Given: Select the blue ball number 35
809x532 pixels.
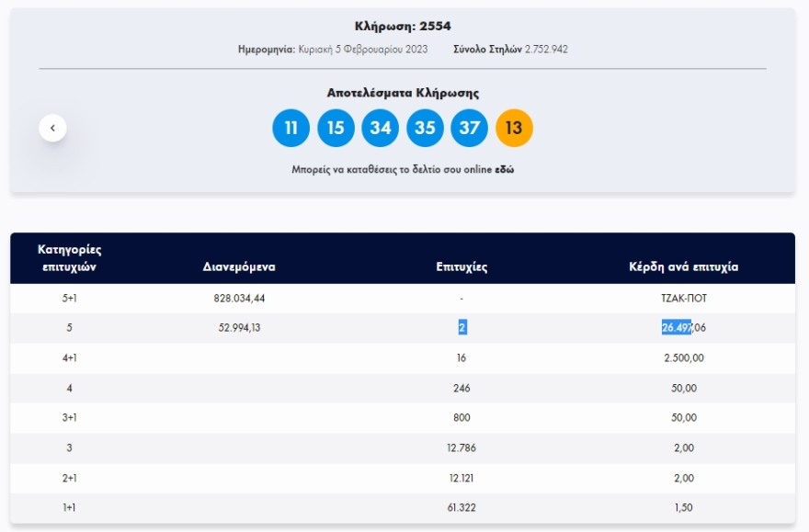Looking at the screenshot, I should tap(425, 128).
